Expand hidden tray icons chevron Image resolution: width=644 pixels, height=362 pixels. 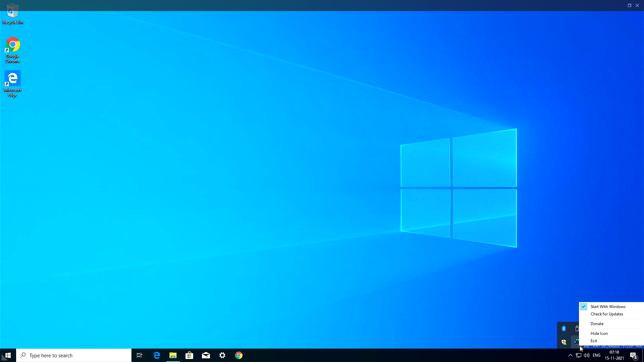(x=570, y=355)
